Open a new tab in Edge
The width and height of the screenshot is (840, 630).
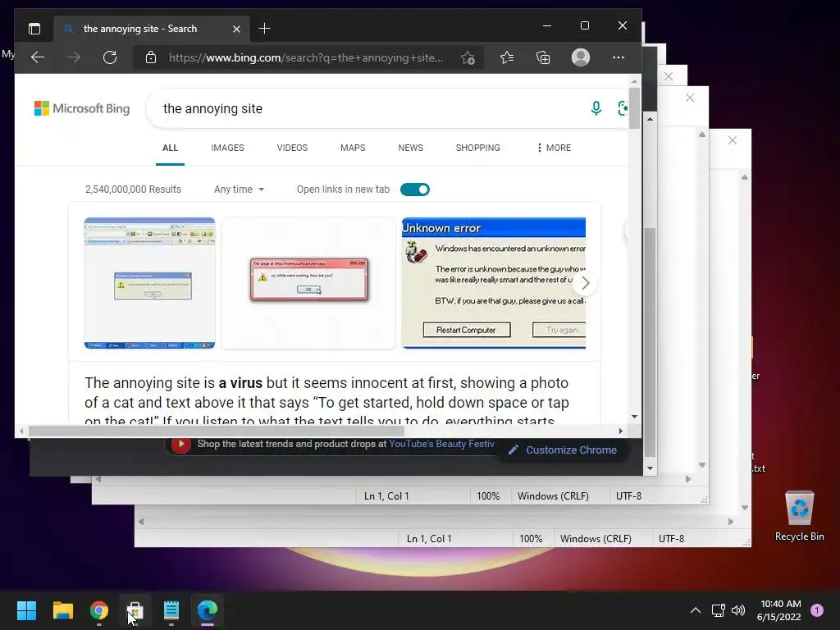[265, 29]
